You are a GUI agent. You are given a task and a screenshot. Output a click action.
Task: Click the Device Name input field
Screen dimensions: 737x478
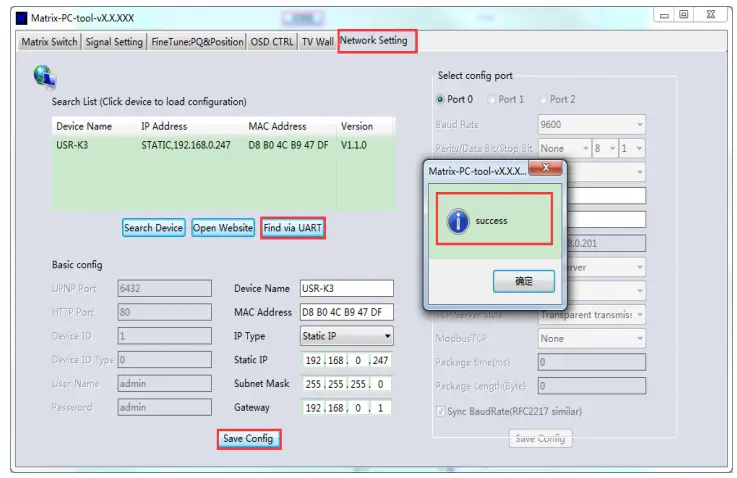[347, 289]
